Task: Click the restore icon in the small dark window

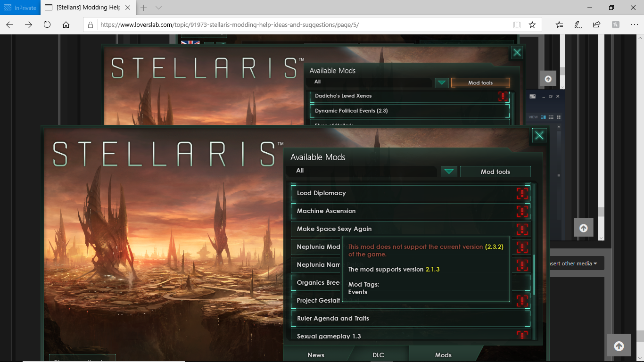Action: click(550, 96)
